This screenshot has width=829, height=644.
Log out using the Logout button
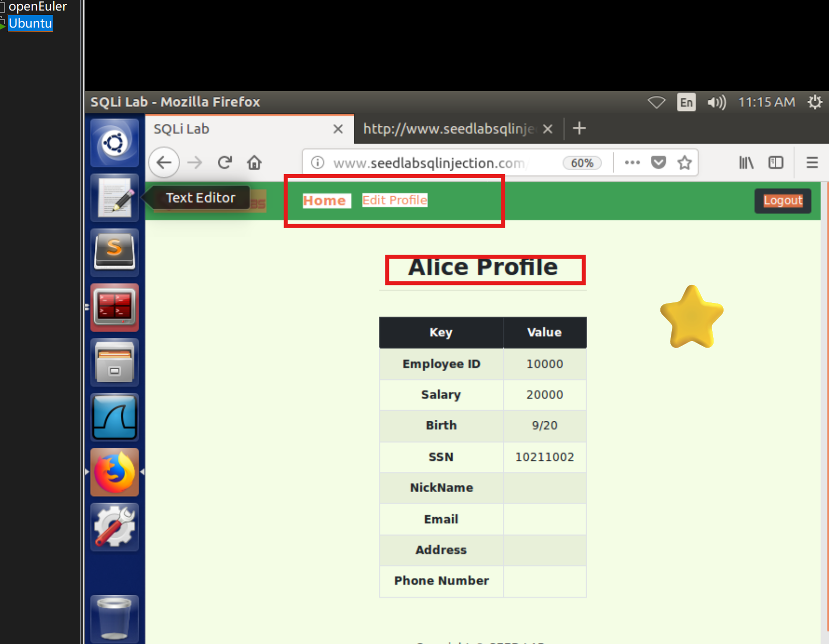point(783,201)
